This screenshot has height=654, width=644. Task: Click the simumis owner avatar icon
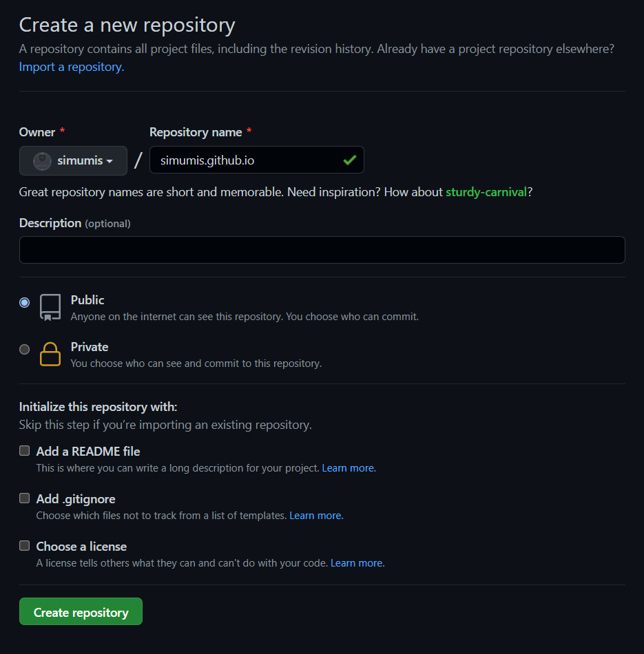tap(41, 160)
